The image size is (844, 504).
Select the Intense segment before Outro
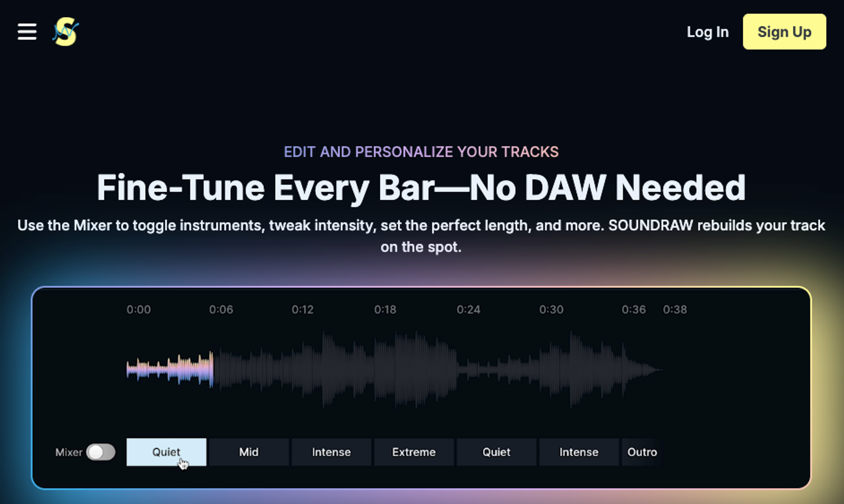[579, 452]
